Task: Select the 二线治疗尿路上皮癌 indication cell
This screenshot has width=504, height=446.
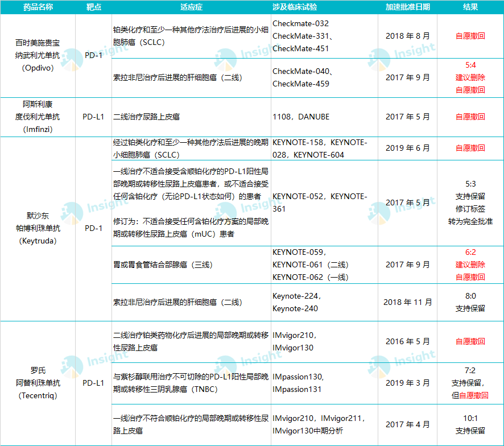Action: pos(191,117)
